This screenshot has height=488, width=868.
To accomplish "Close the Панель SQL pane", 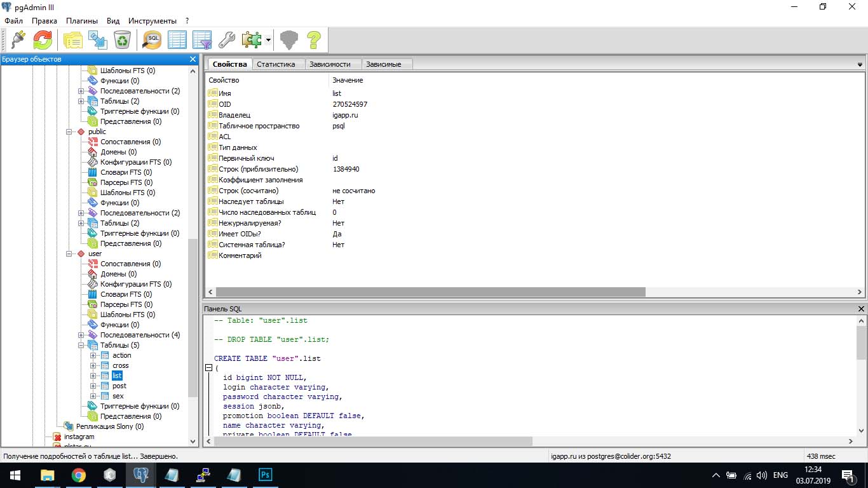I will (x=861, y=309).
